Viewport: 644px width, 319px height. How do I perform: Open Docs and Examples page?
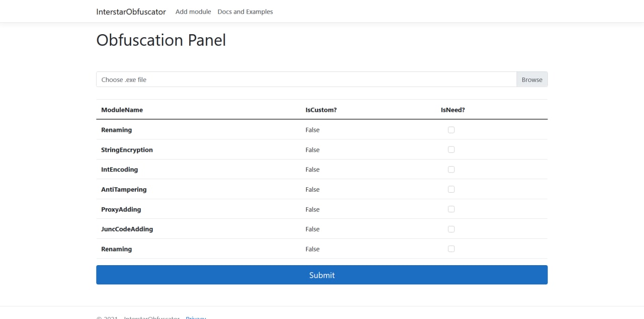click(245, 12)
